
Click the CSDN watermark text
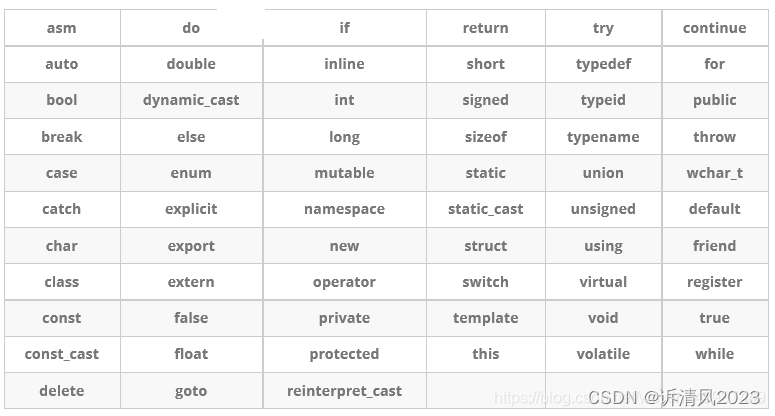point(674,397)
